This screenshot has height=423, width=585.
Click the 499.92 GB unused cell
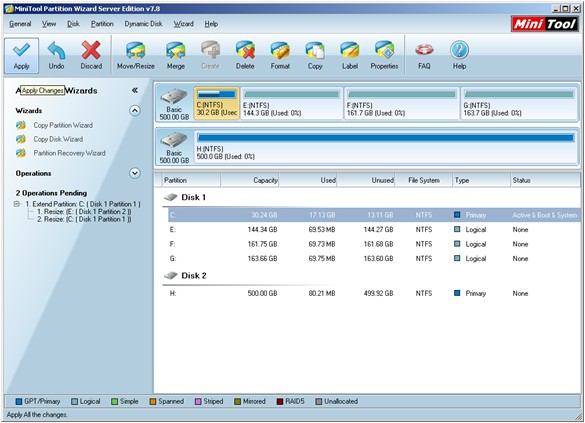[378, 293]
